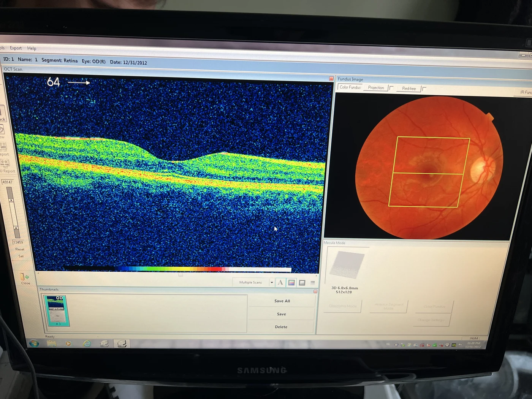Tick the checkbox after Red-free

point(424,89)
